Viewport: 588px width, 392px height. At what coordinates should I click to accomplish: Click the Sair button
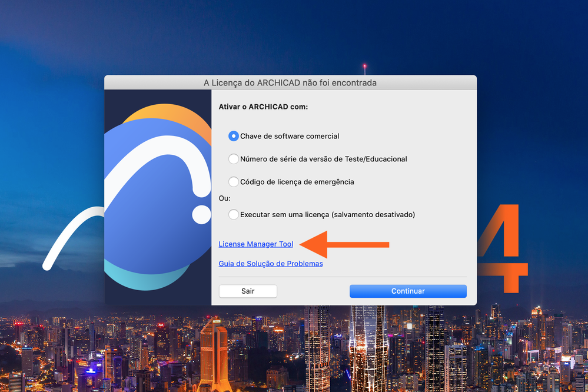click(248, 291)
